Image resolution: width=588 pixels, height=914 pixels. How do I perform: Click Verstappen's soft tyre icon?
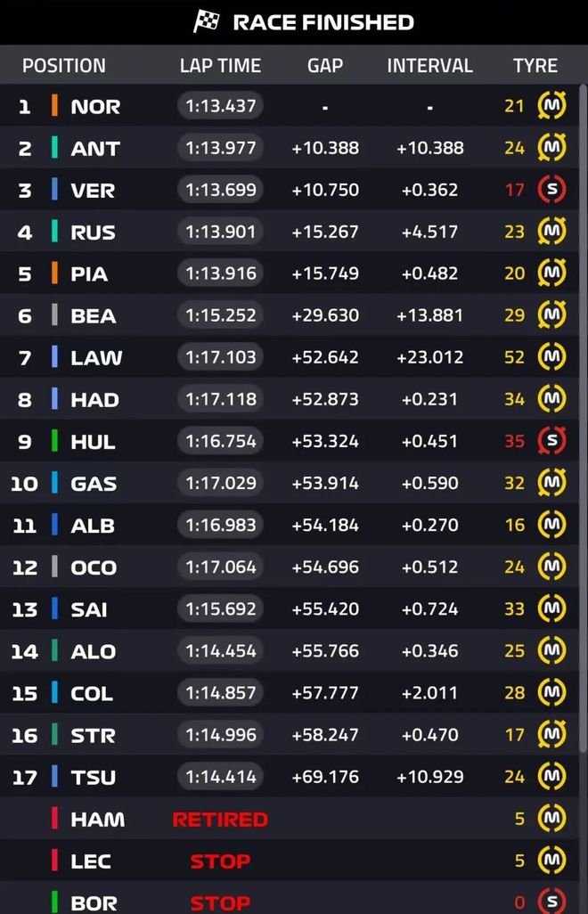(551, 190)
